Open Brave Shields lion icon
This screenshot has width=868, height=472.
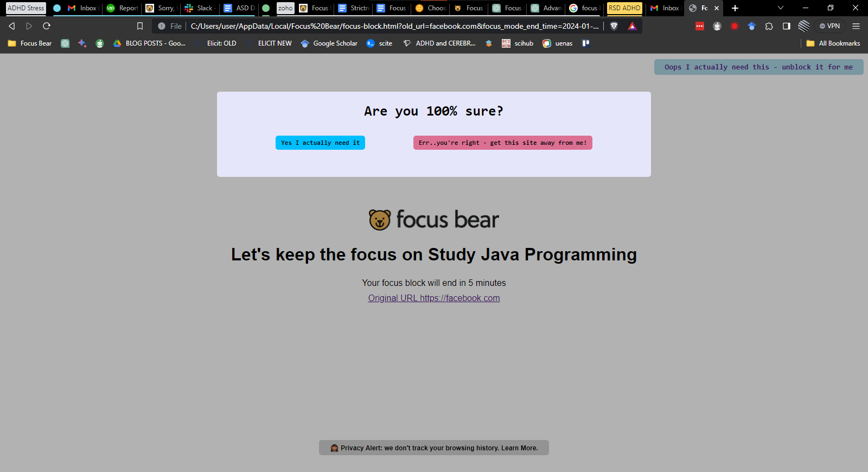[614, 26]
